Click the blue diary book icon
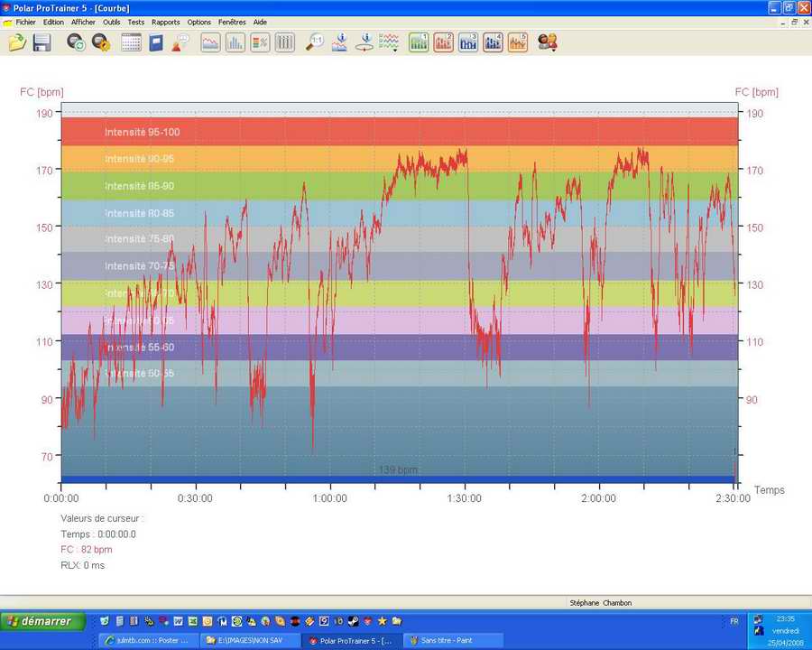This screenshot has height=650, width=812. pos(156,42)
